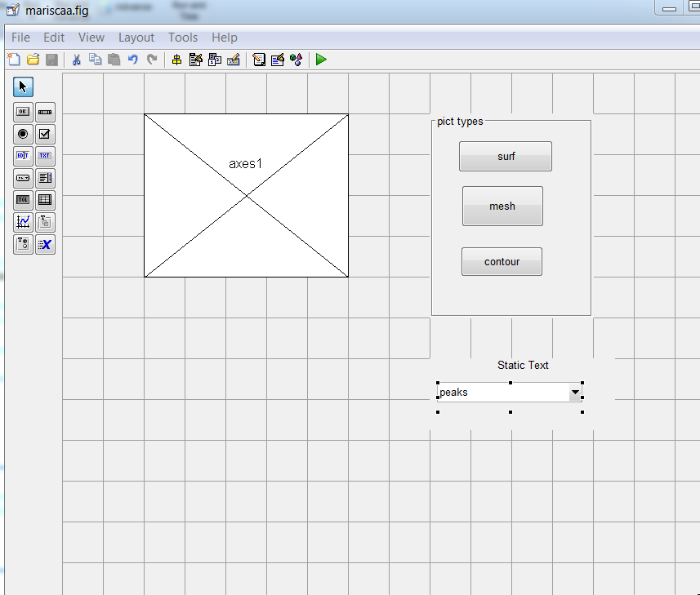Open the Menu Editor

[x=194, y=59]
